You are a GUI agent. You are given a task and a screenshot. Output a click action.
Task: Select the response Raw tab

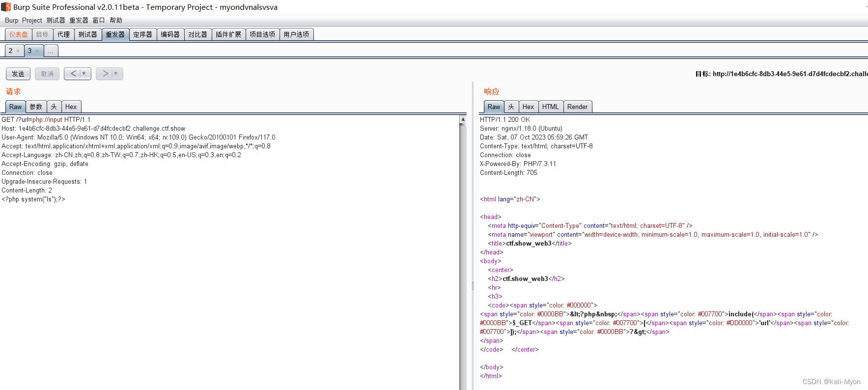(x=494, y=107)
